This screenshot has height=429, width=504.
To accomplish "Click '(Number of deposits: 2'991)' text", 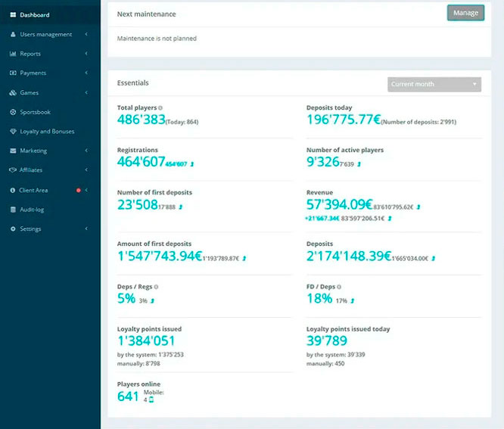I will (x=418, y=122).
